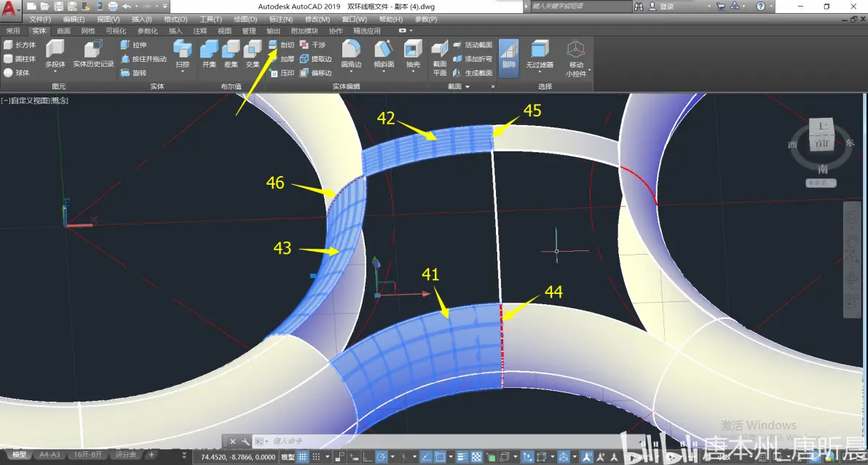Select the 拉伸 extrude tool
The image size is (868, 465).
134,45
